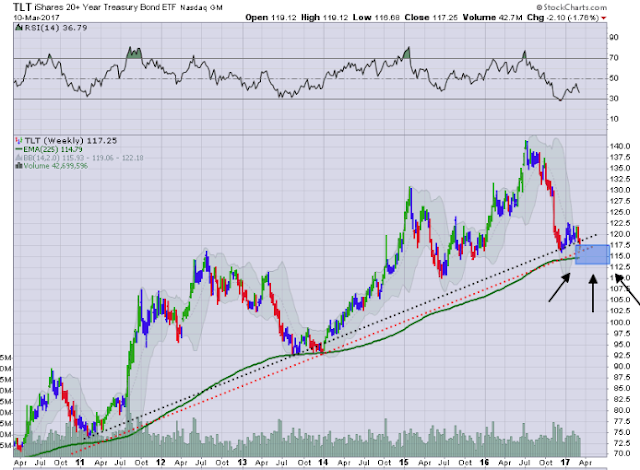Click the EMA(225) 114.79 legend entry
This screenshot has width=640, height=470.
tap(53, 149)
